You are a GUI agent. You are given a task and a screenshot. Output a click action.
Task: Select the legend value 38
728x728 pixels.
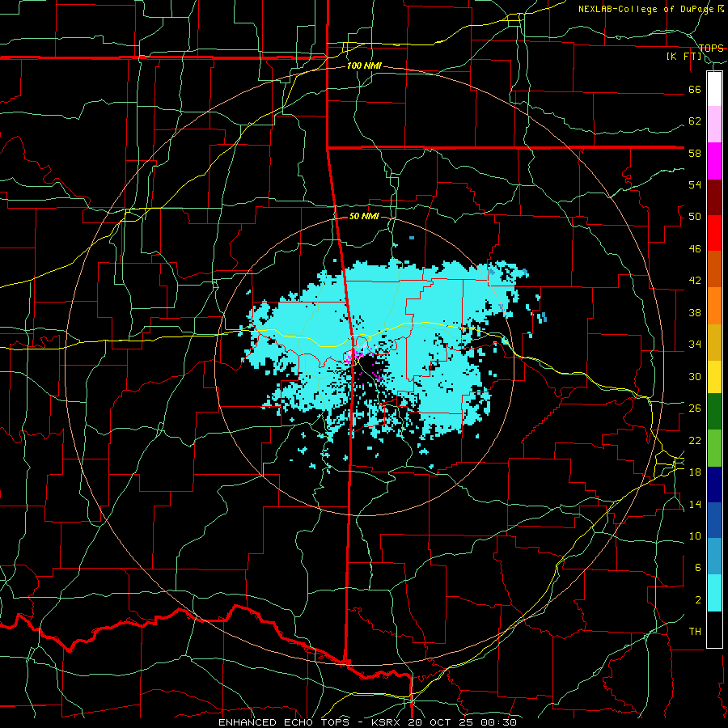click(695, 312)
